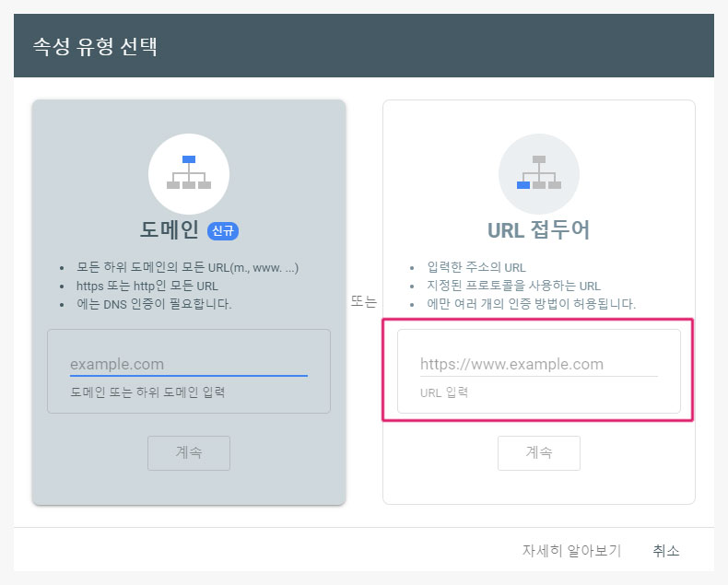This screenshot has height=585, width=728.
Task: Select the URL 접두어 card heading
Action: click(538, 230)
